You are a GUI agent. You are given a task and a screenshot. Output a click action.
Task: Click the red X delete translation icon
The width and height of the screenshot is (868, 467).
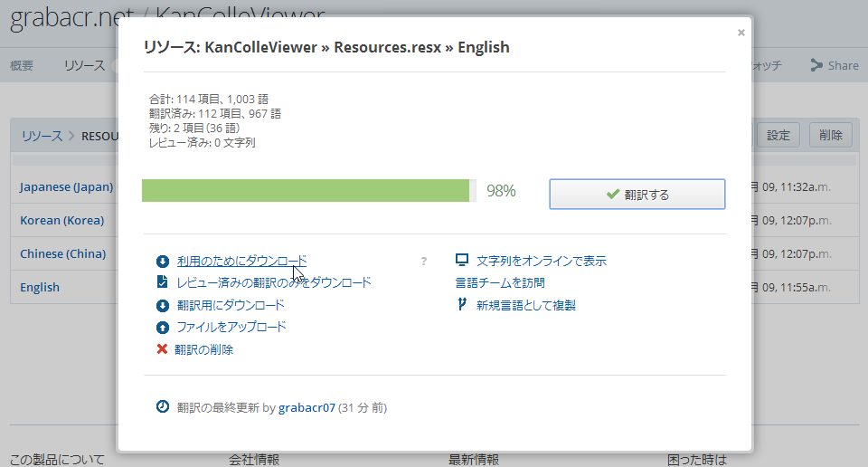coord(162,349)
